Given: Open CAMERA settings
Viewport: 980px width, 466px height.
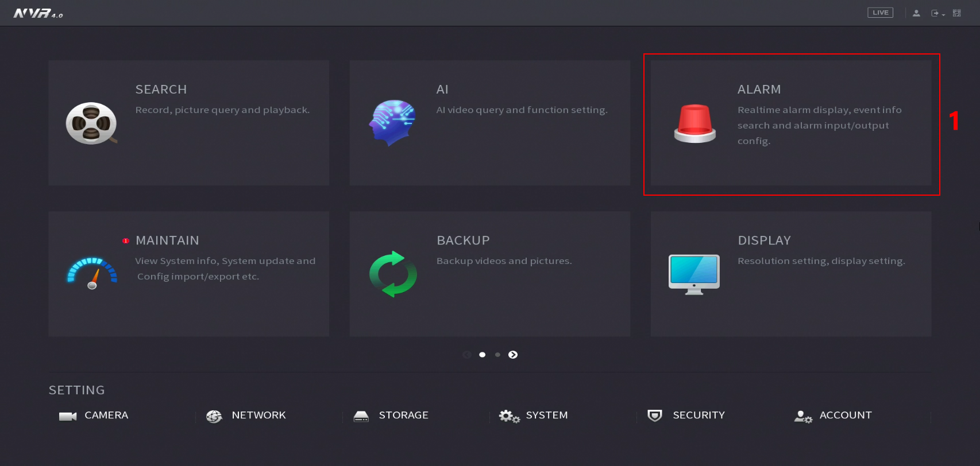Looking at the screenshot, I should click(94, 415).
